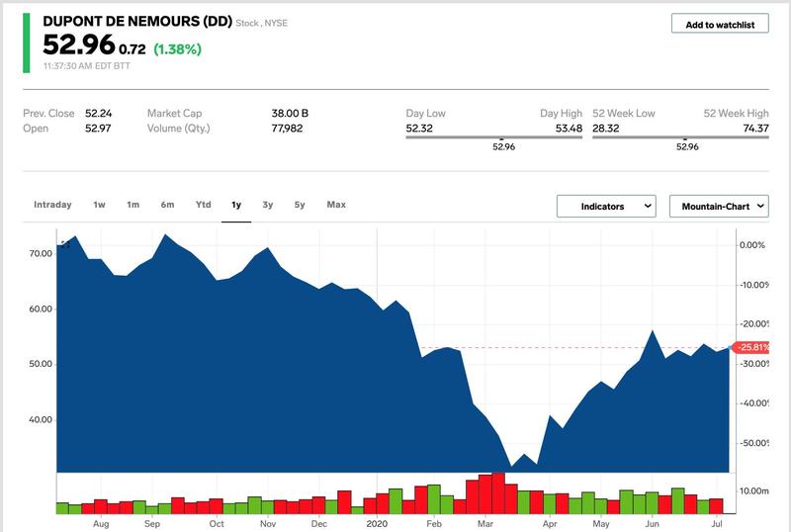
Task: Click the Day Low value 52.32
Action: coord(419,129)
